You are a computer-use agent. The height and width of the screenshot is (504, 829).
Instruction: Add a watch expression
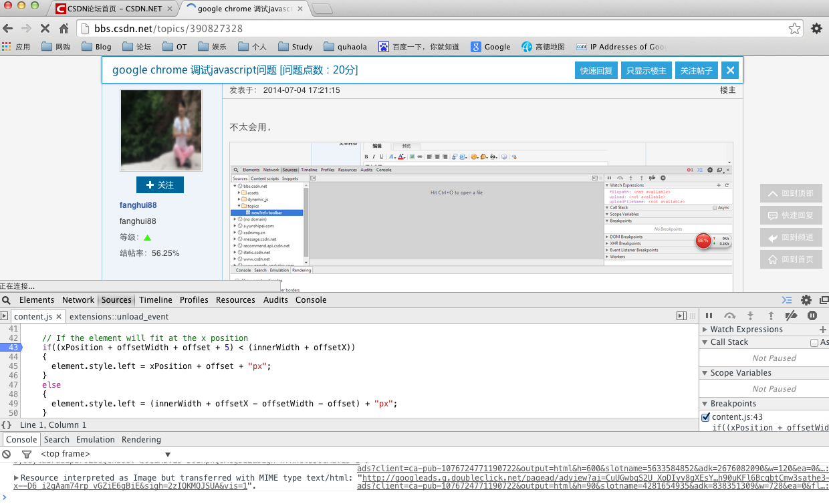[x=823, y=330]
